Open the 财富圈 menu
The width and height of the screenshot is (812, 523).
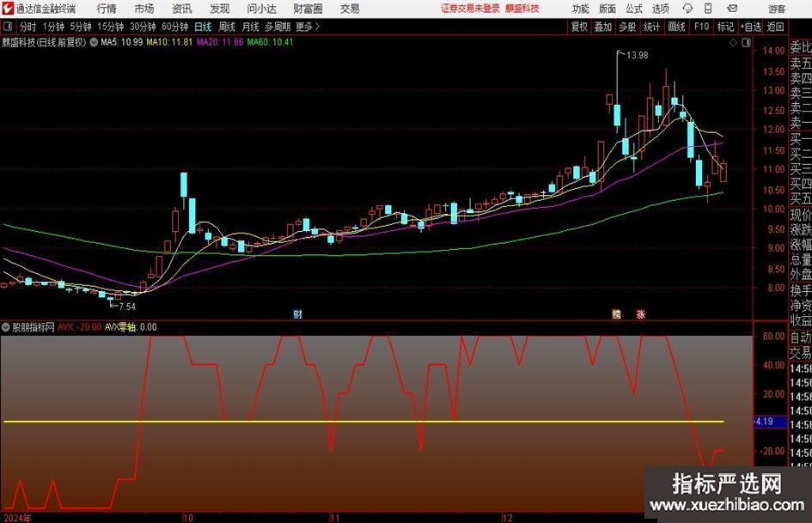(x=308, y=9)
